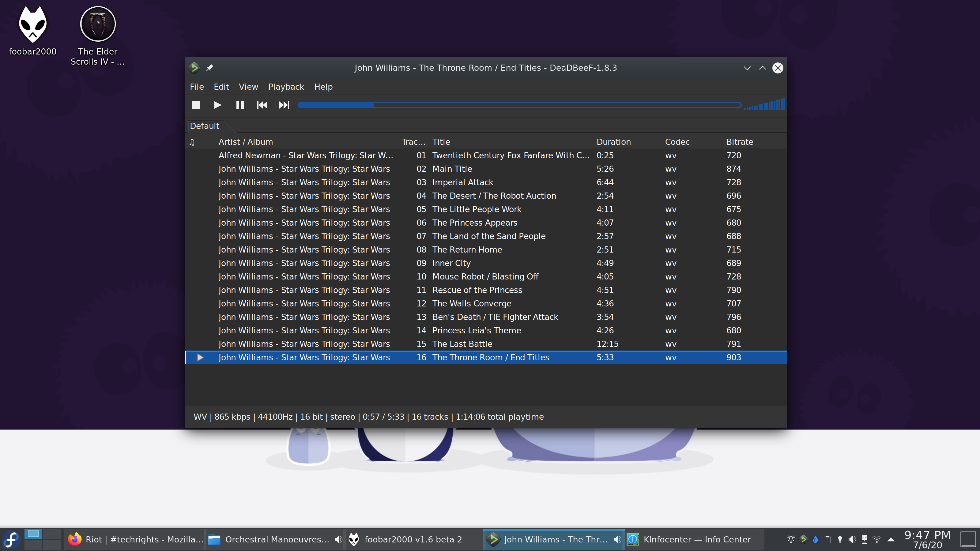The width and height of the screenshot is (980, 551).
Task: Open the View menu
Action: pyautogui.click(x=248, y=87)
